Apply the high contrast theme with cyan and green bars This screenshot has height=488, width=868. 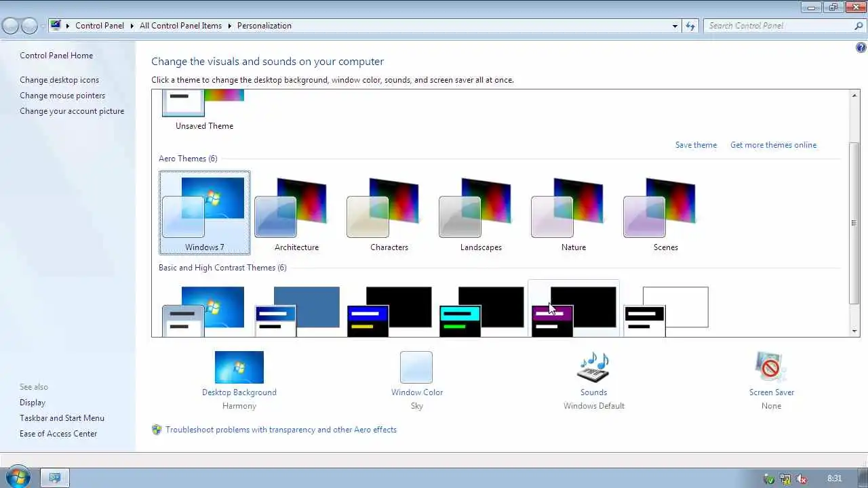tap(481, 310)
